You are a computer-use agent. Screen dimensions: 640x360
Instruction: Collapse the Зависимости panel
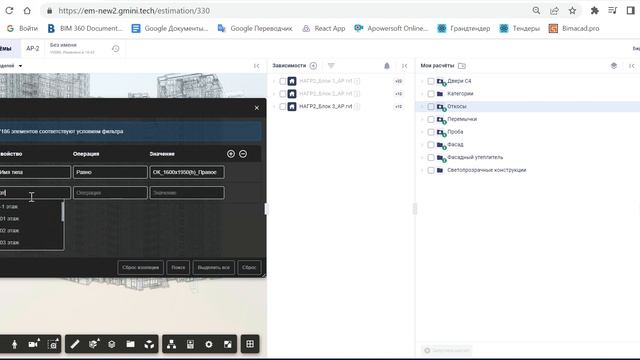click(404, 66)
